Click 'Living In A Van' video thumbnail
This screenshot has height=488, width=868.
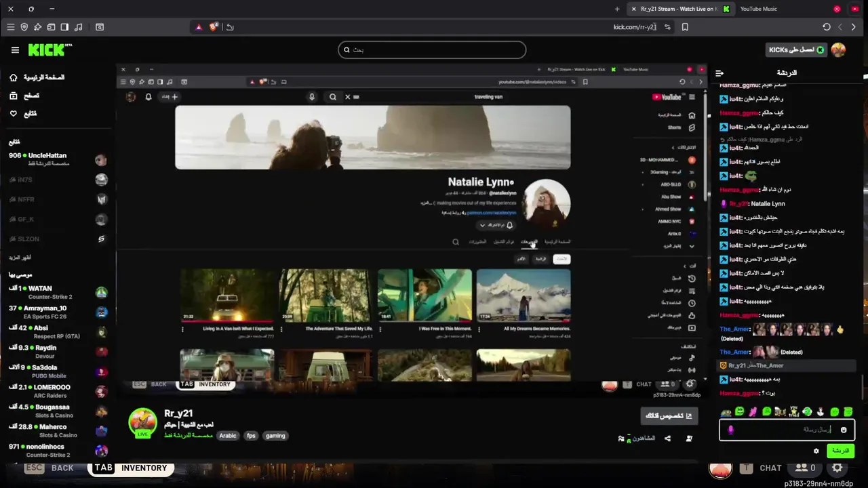pos(227,295)
